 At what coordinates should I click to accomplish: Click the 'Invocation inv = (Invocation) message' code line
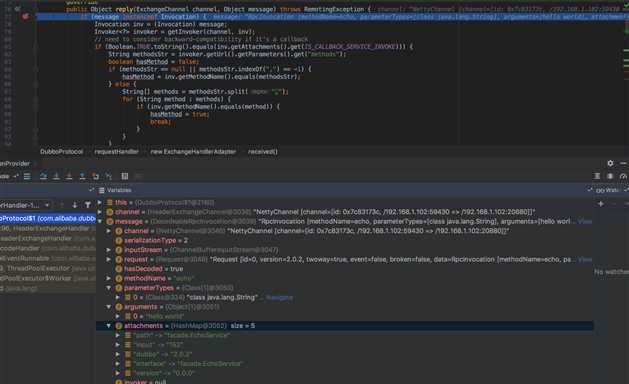tap(160, 24)
